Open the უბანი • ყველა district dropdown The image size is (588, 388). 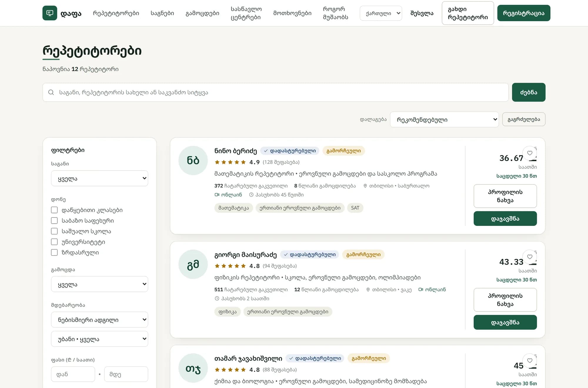click(x=100, y=339)
